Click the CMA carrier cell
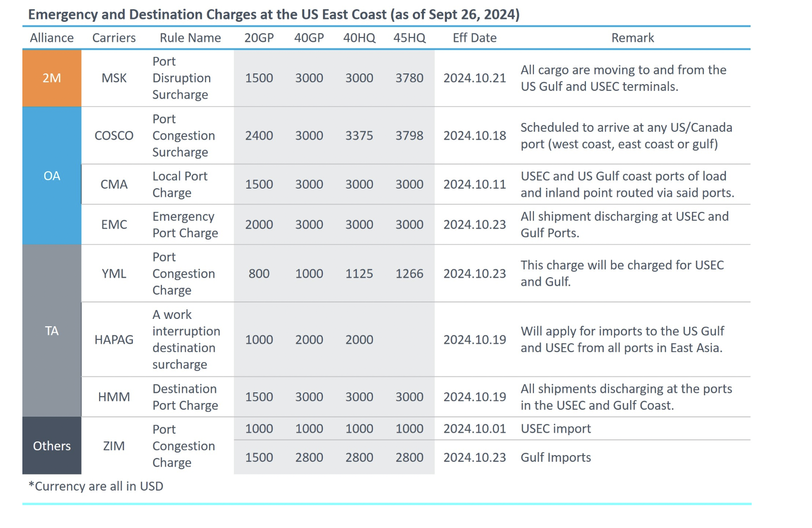This screenshot has width=812, height=528. tap(114, 184)
